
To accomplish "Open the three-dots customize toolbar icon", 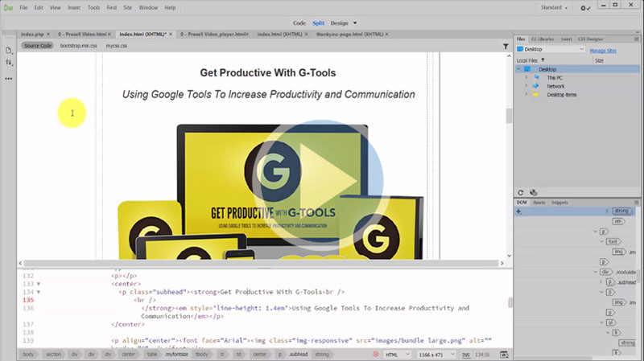I will pos(9,79).
